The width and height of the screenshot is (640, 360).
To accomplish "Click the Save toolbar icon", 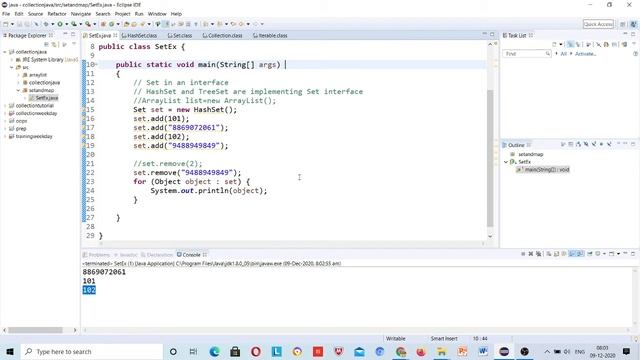I will [x=19, y=24].
